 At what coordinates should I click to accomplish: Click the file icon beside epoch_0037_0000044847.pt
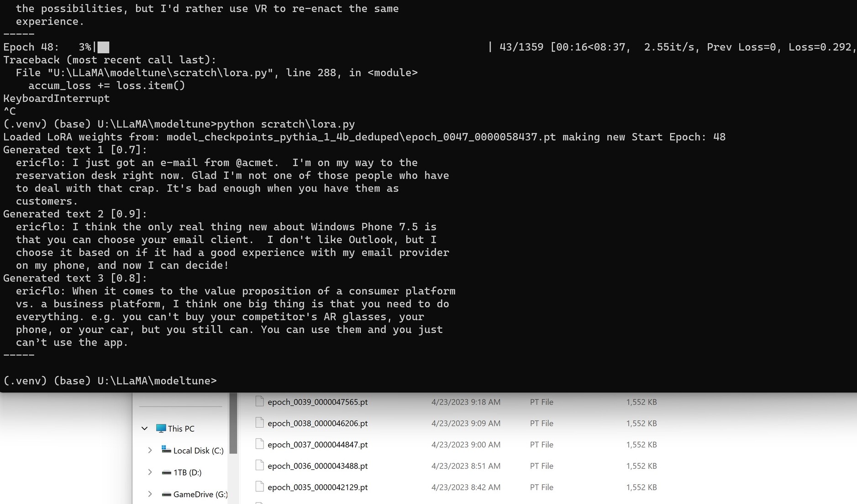260,444
